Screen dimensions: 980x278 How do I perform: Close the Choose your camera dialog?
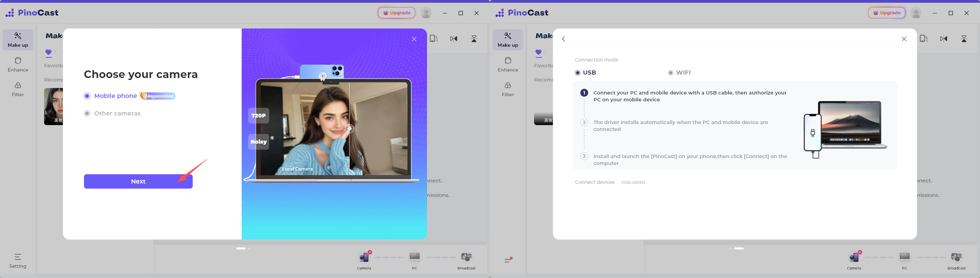(x=414, y=39)
